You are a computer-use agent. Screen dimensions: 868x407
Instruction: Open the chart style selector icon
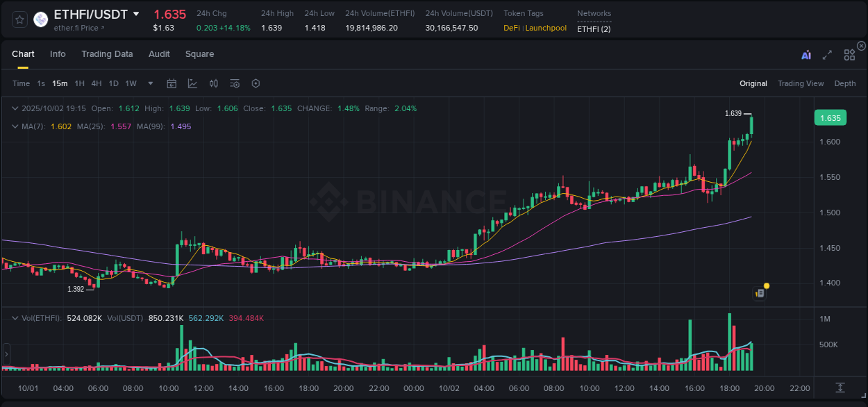coord(192,83)
